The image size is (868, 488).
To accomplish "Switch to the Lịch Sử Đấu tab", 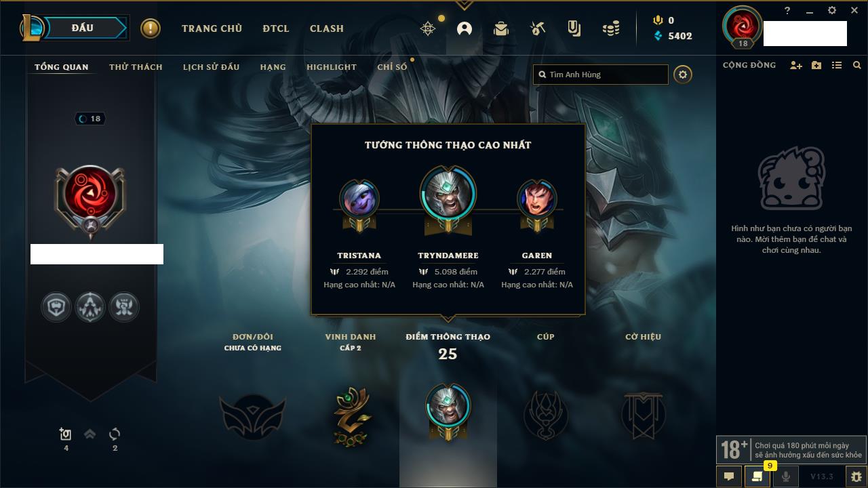I will [x=212, y=67].
